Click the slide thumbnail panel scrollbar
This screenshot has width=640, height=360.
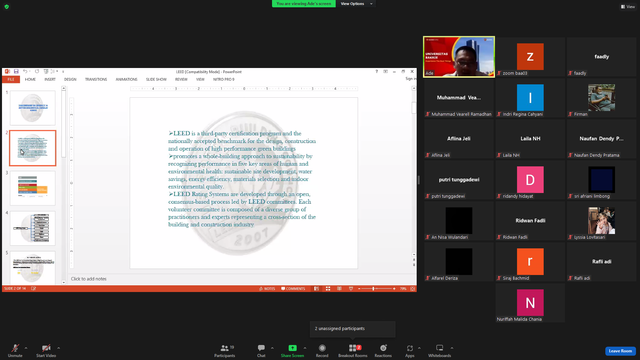pos(63,184)
